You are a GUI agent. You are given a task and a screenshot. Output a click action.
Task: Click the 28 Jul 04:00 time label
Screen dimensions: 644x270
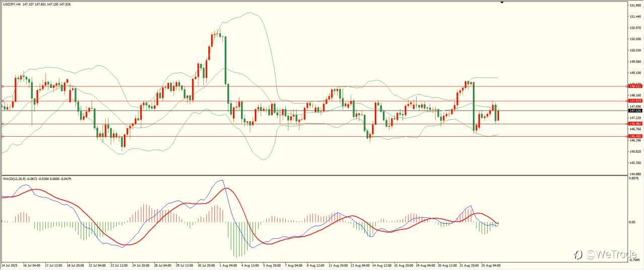pos(164,265)
